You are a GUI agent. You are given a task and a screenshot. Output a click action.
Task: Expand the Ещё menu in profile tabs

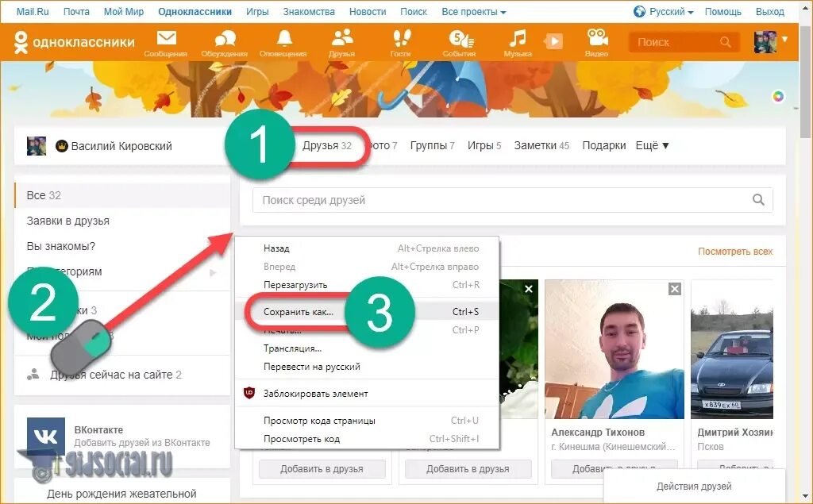click(x=653, y=146)
